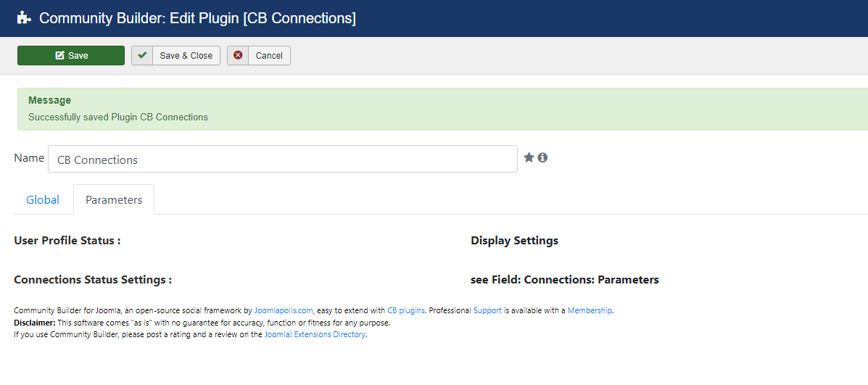Click the star icon beside Name field
The width and height of the screenshot is (868, 385).
click(x=529, y=157)
